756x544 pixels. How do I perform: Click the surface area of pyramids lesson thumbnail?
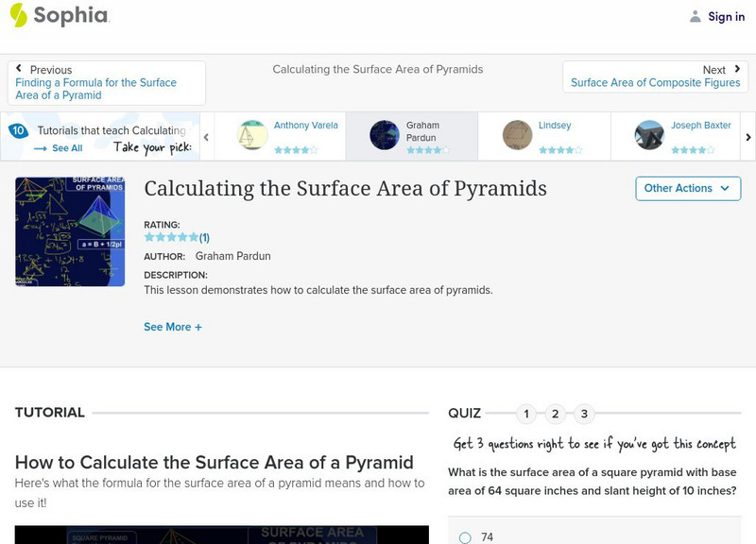70,231
